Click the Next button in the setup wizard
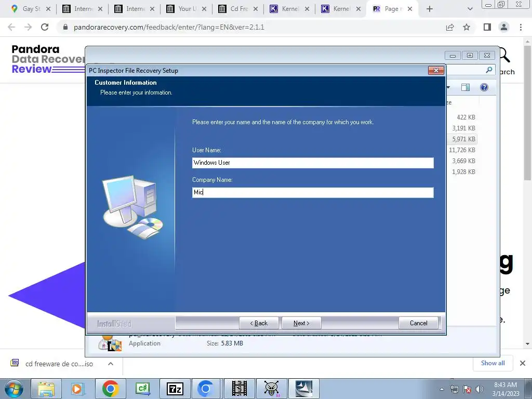Image resolution: width=532 pixels, height=399 pixels. click(x=301, y=323)
